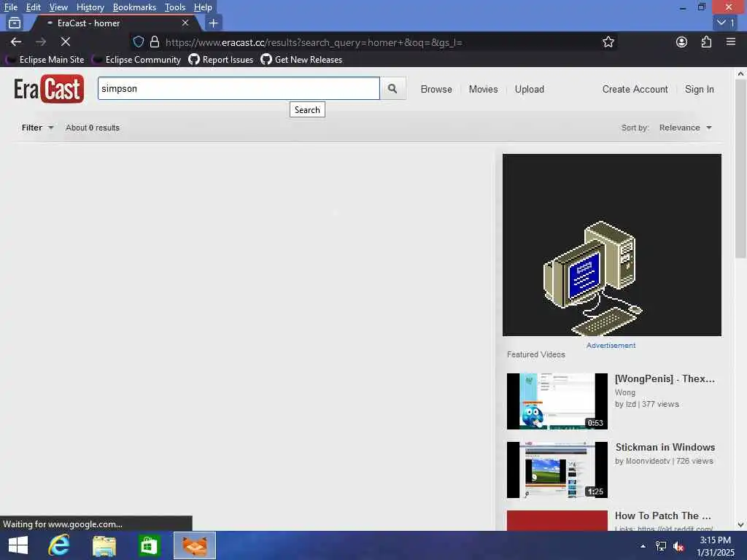Click the Firefox View icon left of tabs
The height and width of the screenshot is (560, 747).
click(x=15, y=23)
